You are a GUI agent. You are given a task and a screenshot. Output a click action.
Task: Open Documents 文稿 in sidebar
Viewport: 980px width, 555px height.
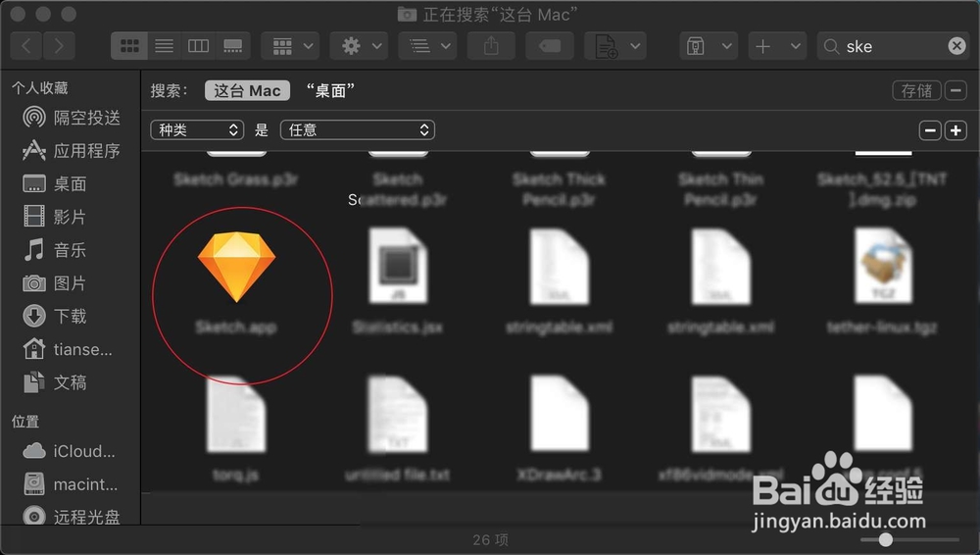click(x=55, y=382)
